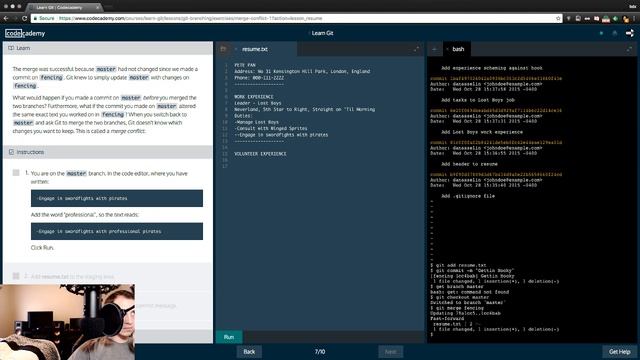Click 'VOLUNTEER EXPERIENCE' line in editor
This screenshot has width=640, height=360.
[260, 154]
